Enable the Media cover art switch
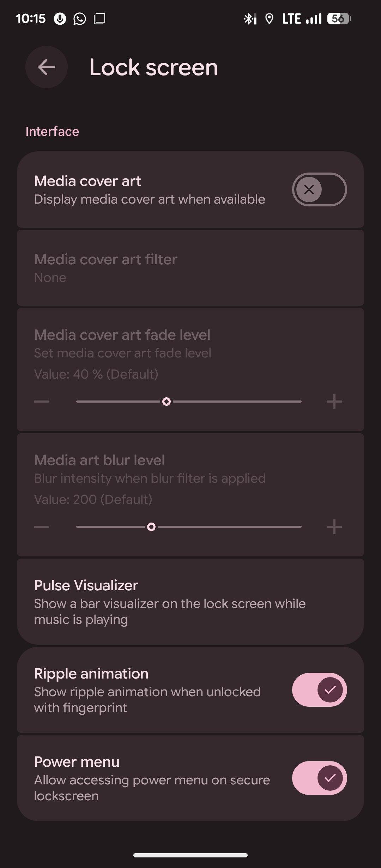381x868 pixels. [319, 189]
